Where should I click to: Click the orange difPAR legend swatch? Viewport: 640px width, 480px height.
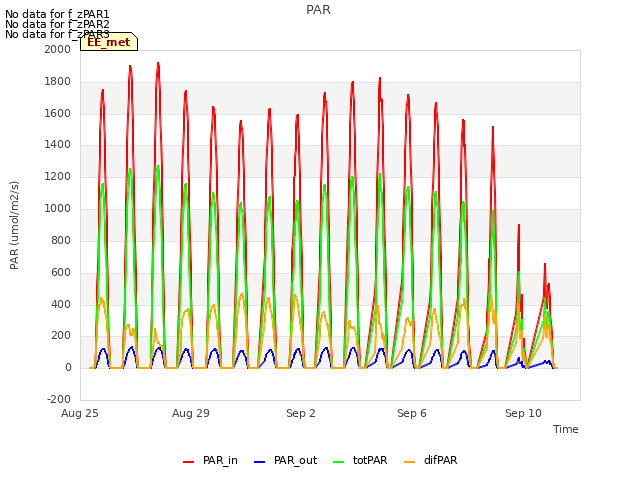[409, 462]
